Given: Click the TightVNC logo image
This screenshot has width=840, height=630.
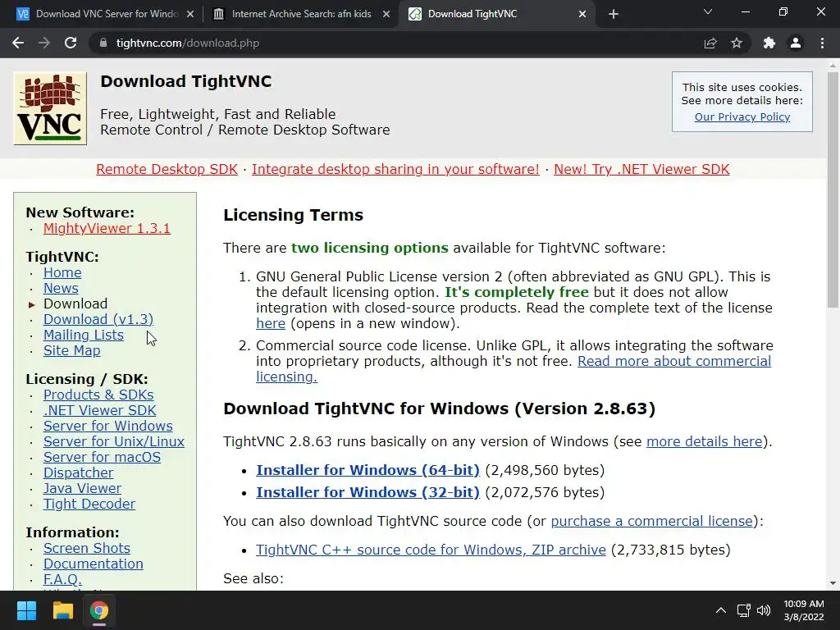Looking at the screenshot, I should [x=50, y=108].
